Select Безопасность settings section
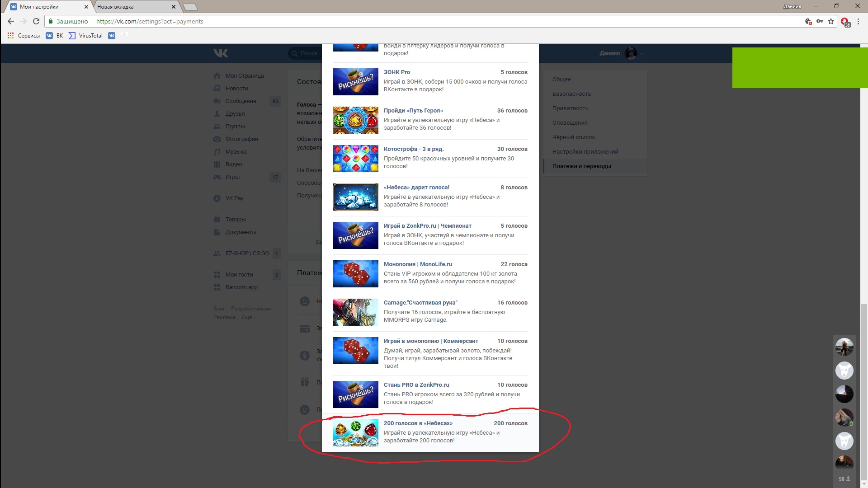Viewport: 868px width, 488px height. pos(571,94)
